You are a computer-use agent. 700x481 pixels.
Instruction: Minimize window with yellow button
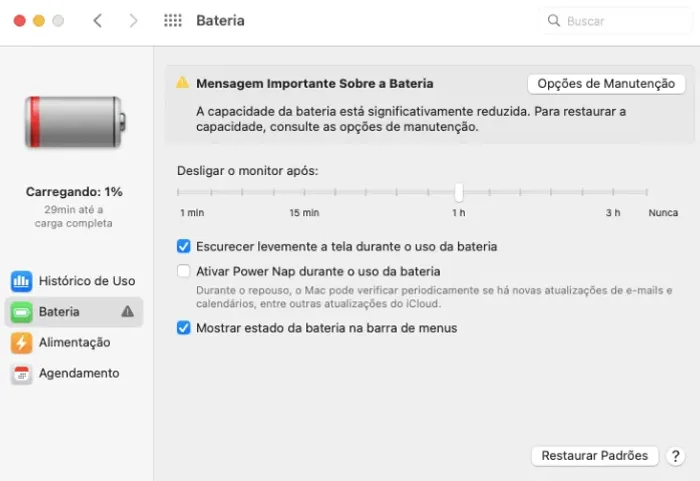[39, 21]
